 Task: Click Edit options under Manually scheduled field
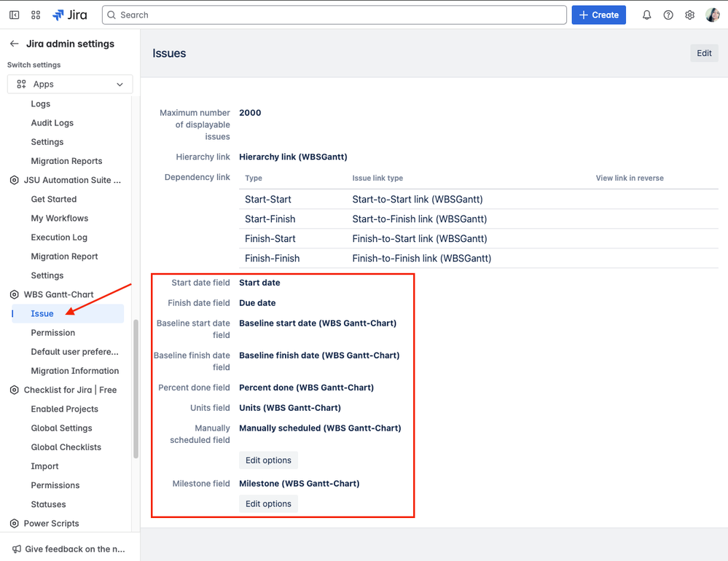click(268, 460)
